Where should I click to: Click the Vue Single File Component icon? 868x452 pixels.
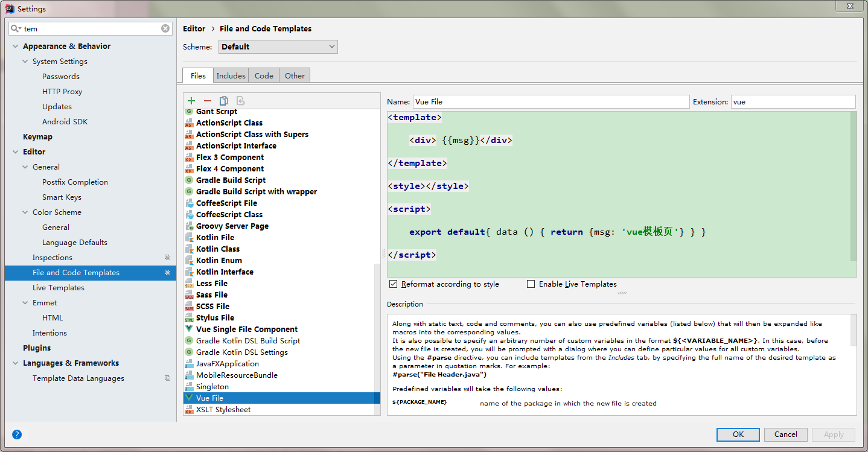[189, 329]
